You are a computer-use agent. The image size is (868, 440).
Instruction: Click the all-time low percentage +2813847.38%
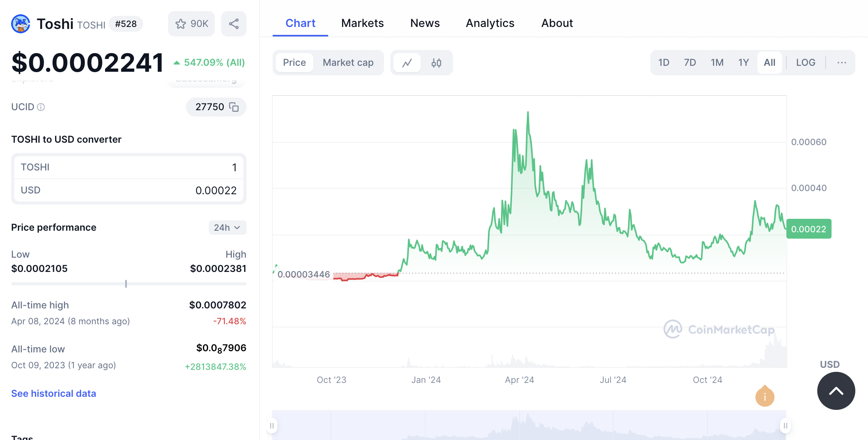(215, 367)
